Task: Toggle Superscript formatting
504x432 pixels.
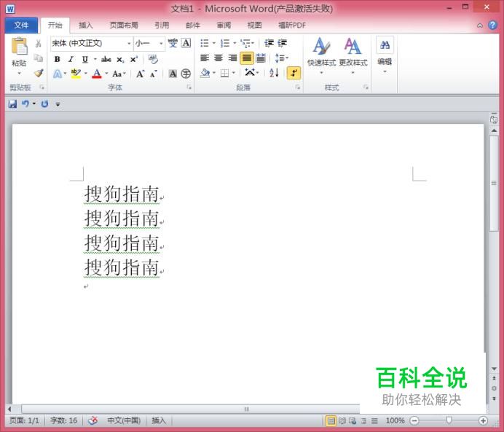Action: pos(134,60)
